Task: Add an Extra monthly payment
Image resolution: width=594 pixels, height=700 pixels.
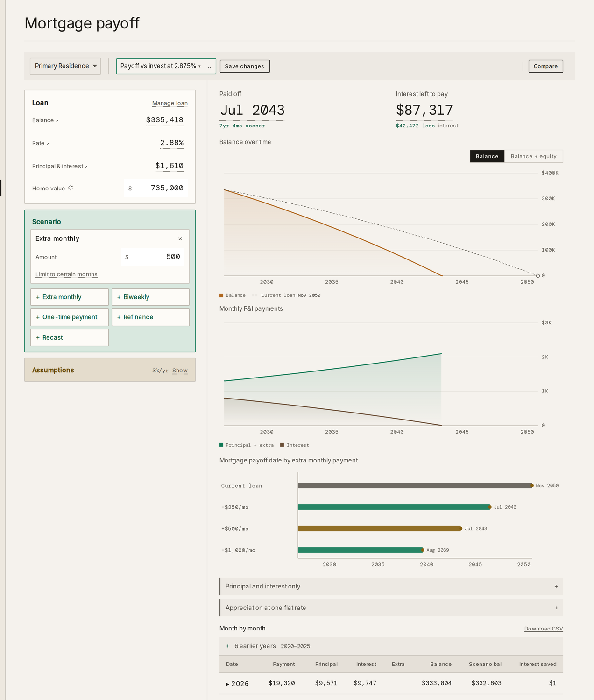Action: click(70, 297)
